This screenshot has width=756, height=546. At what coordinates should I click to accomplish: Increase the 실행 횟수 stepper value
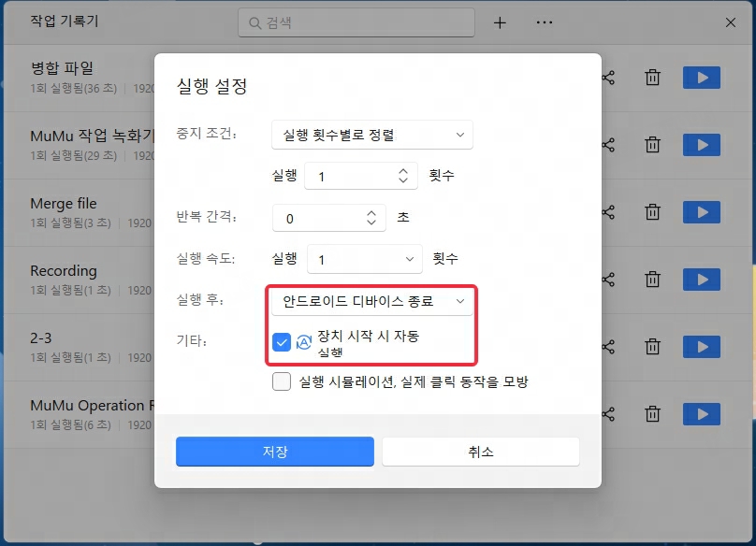tap(403, 170)
